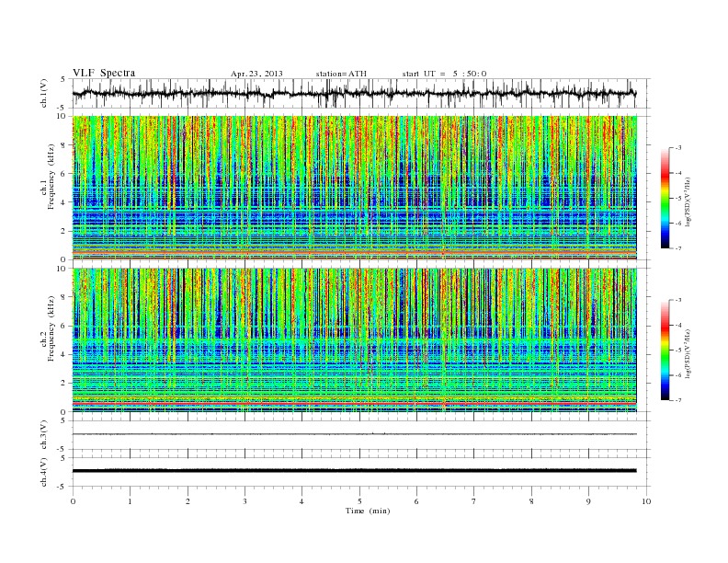Click the "-4" tick on the ch.2 colorbar
728x563 pixels.
pyautogui.click(x=677, y=325)
